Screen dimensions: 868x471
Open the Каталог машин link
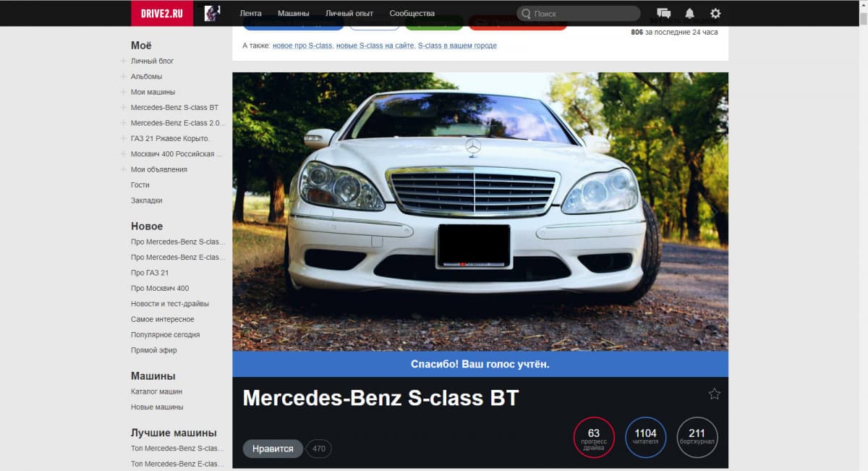(x=157, y=391)
